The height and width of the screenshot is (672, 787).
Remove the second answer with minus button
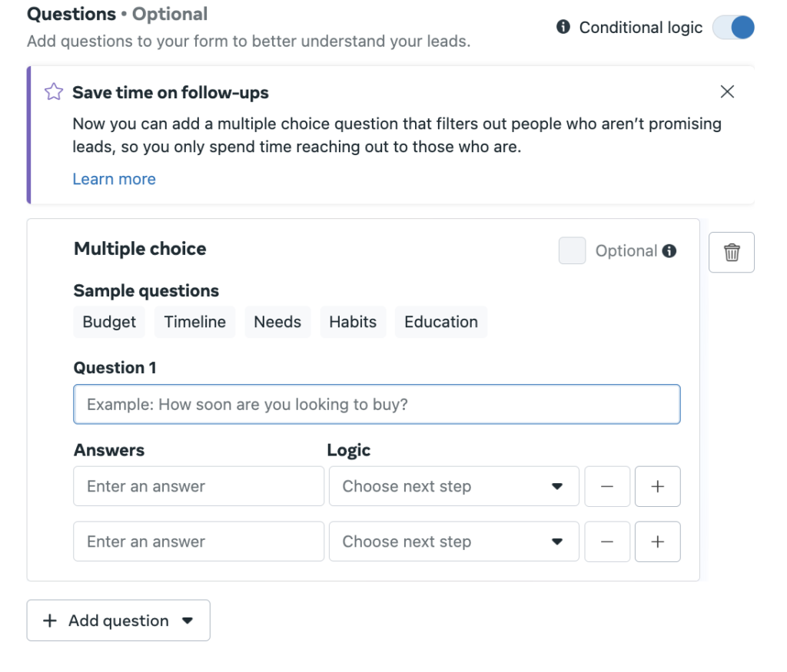(607, 541)
